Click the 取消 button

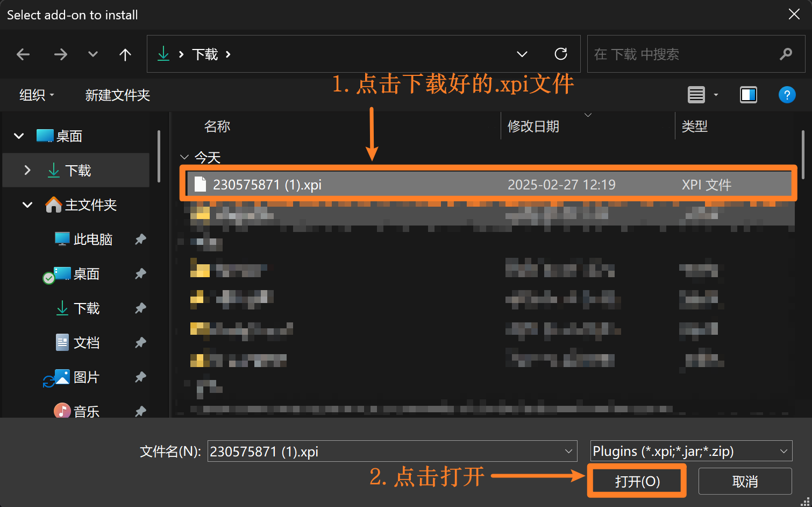pos(745,481)
